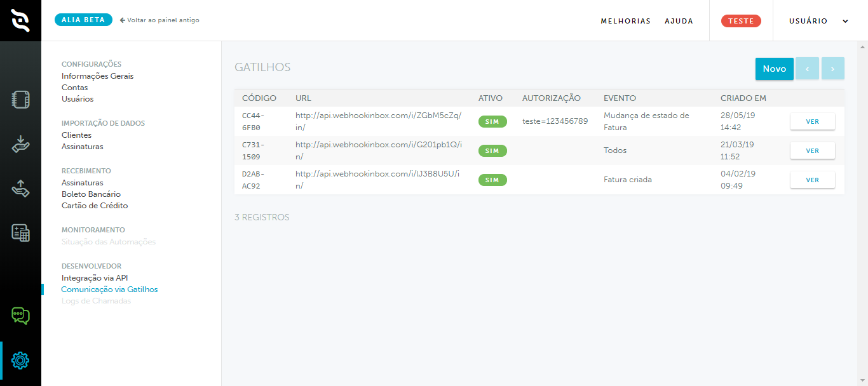Click event Todos
868x386 pixels.
pyautogui.click(x=615, y=150)
